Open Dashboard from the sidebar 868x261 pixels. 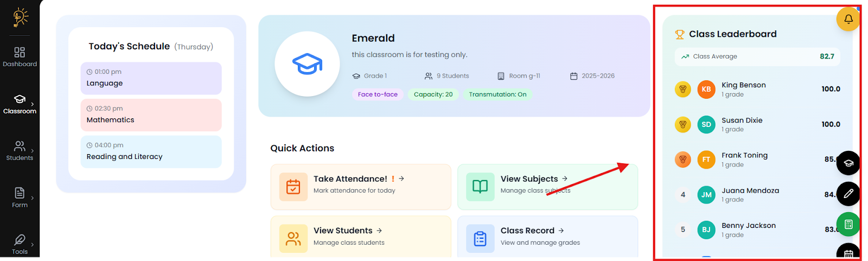click(20, 56)
